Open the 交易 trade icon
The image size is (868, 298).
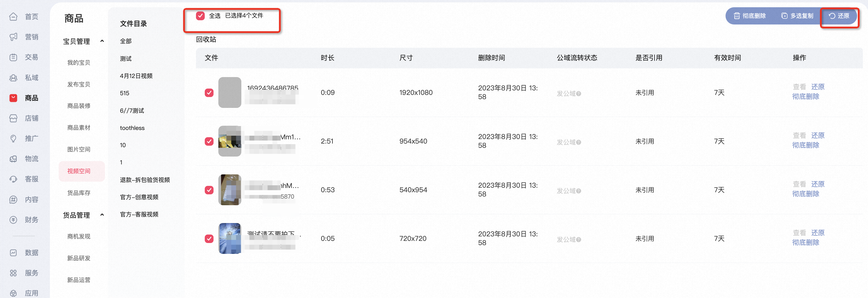tap(13, 57)
